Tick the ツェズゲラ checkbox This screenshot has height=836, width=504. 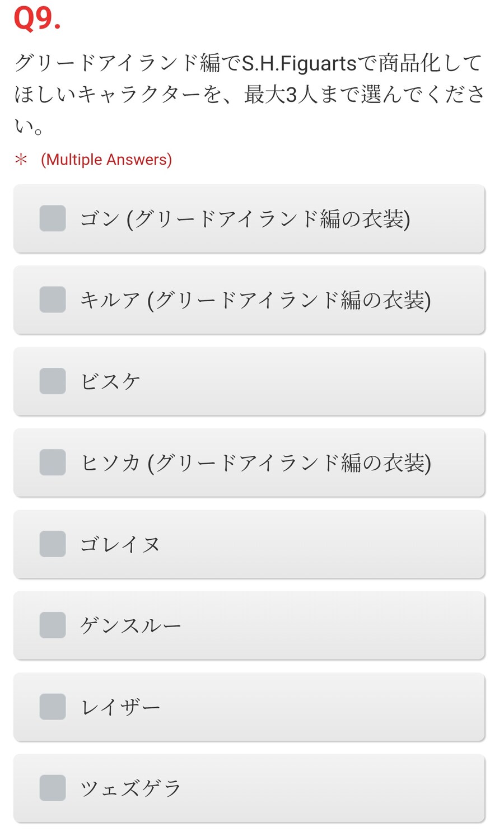[53, 788]
